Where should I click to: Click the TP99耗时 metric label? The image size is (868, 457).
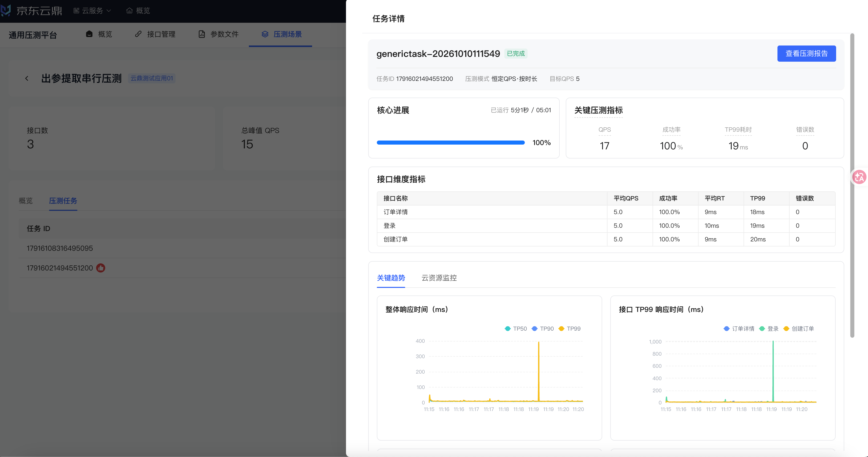pyautogui.click(x=738, y=130)
